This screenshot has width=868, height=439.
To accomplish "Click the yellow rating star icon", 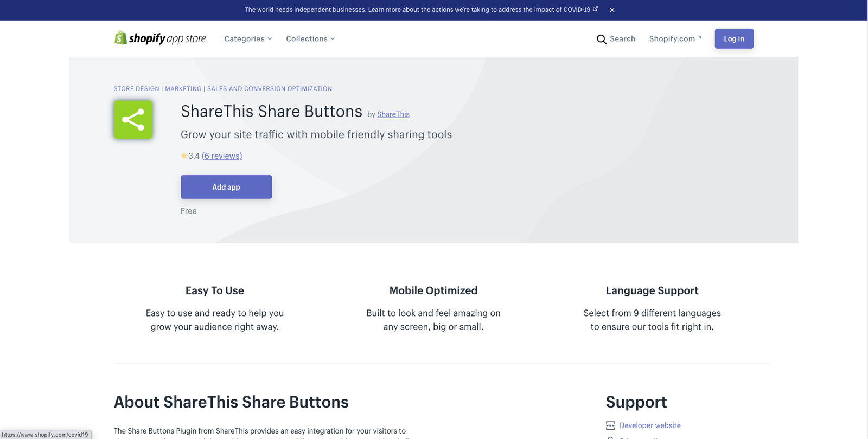I will [x=184, y=156].
